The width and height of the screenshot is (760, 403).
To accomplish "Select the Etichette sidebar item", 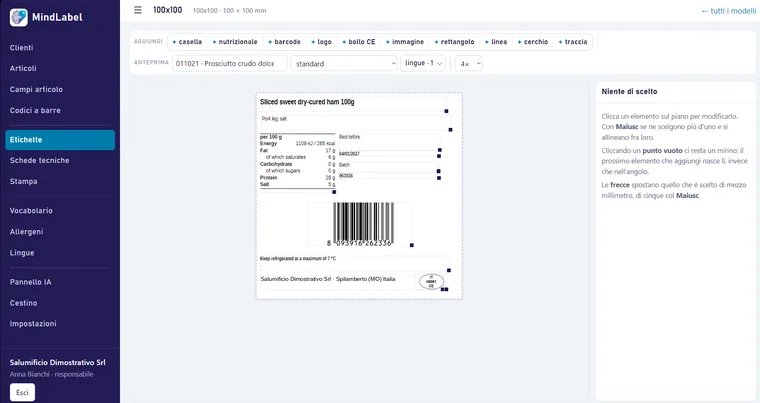I will pyautogui.click(x=60, y=140).
